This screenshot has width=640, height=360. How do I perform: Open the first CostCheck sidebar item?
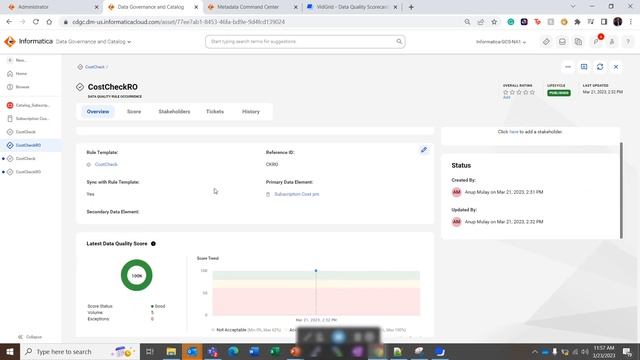(x=22, y=132)
